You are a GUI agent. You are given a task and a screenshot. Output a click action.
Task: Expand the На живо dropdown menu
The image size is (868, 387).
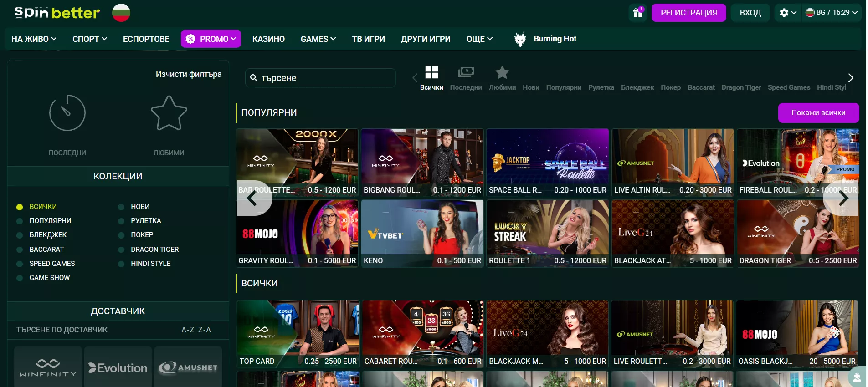(34, 39)
